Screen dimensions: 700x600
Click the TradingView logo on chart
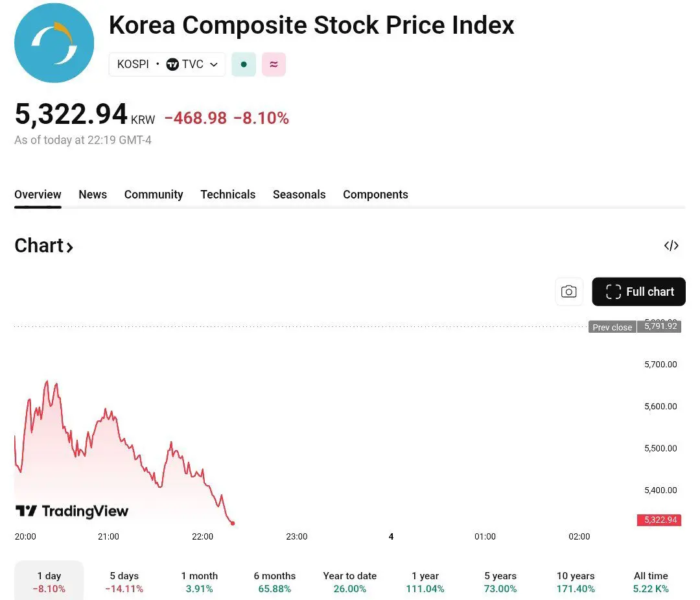(72, 511)
